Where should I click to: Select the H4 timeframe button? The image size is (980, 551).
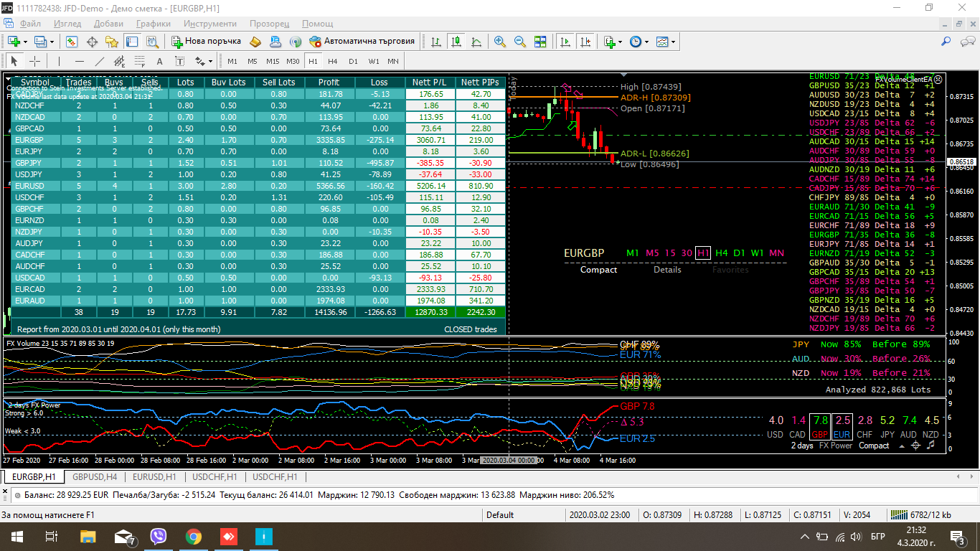click(x=333, y=61)
